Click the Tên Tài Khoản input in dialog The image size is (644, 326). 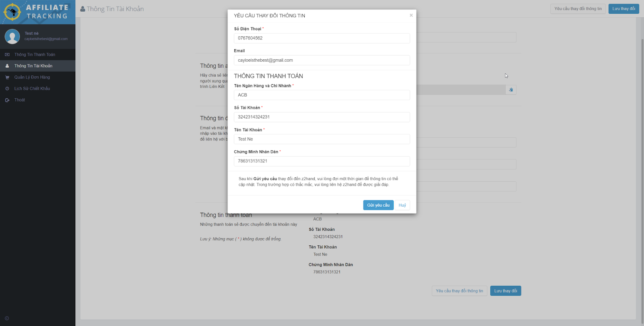click(322, 139)
